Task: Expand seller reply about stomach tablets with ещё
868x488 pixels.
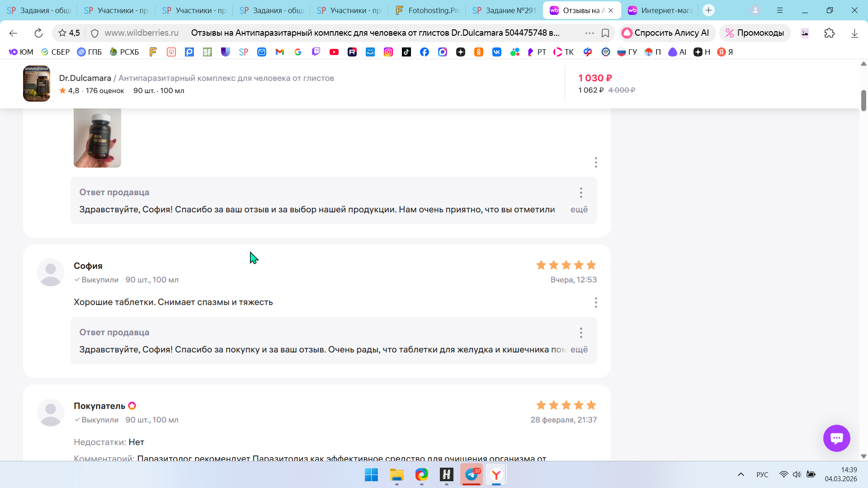Action: (579, 349)
